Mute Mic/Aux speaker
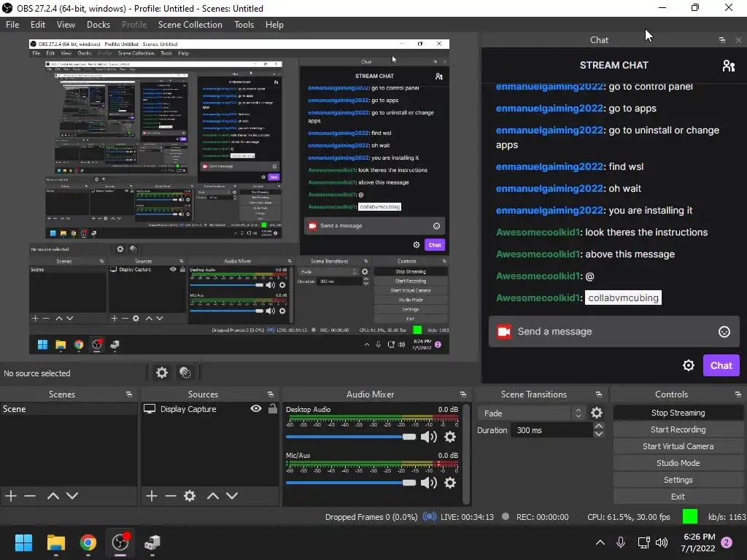 pos(429,483)
